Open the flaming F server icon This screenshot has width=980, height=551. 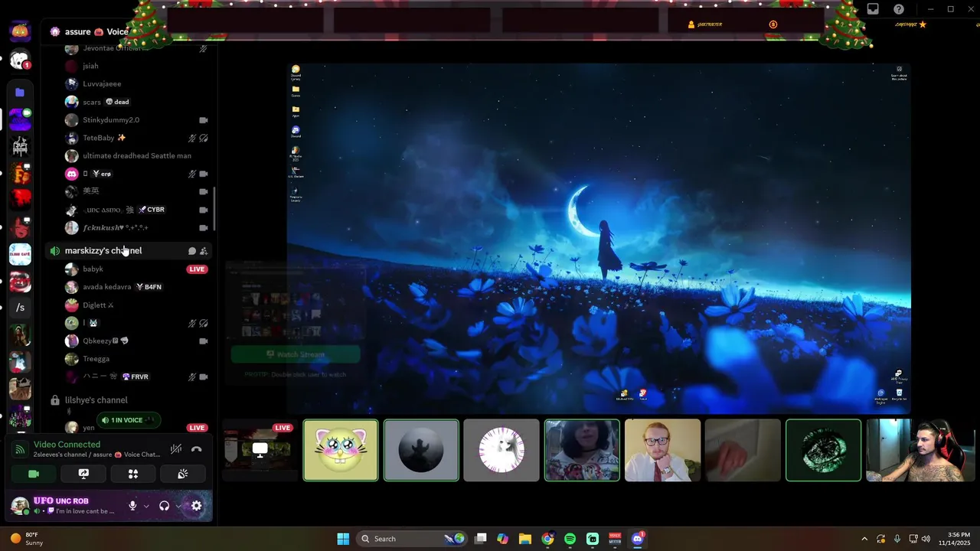pos(20,174)
